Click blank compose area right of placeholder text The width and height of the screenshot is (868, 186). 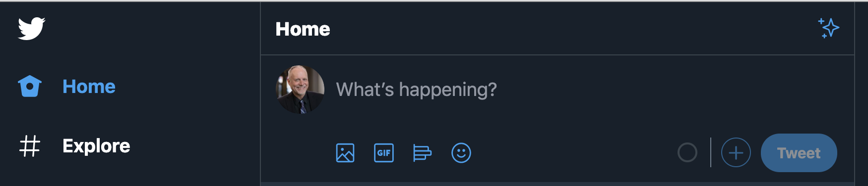[x=670, y=90]
